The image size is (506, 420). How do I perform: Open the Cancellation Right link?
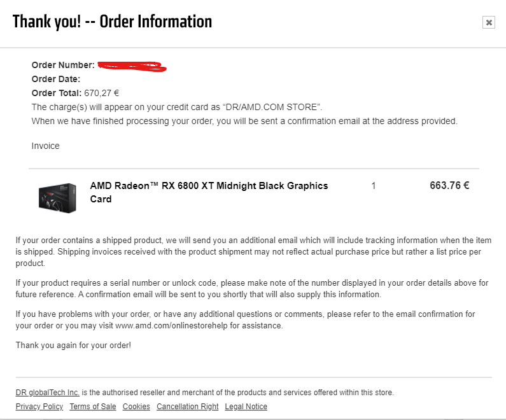(187, 407)
